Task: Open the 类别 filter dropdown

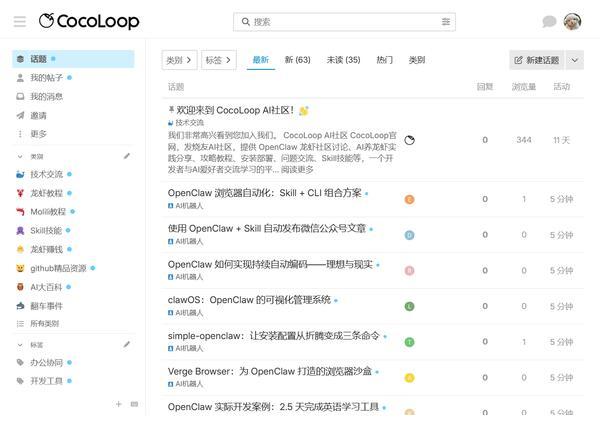Action: [x=180, y=60]
